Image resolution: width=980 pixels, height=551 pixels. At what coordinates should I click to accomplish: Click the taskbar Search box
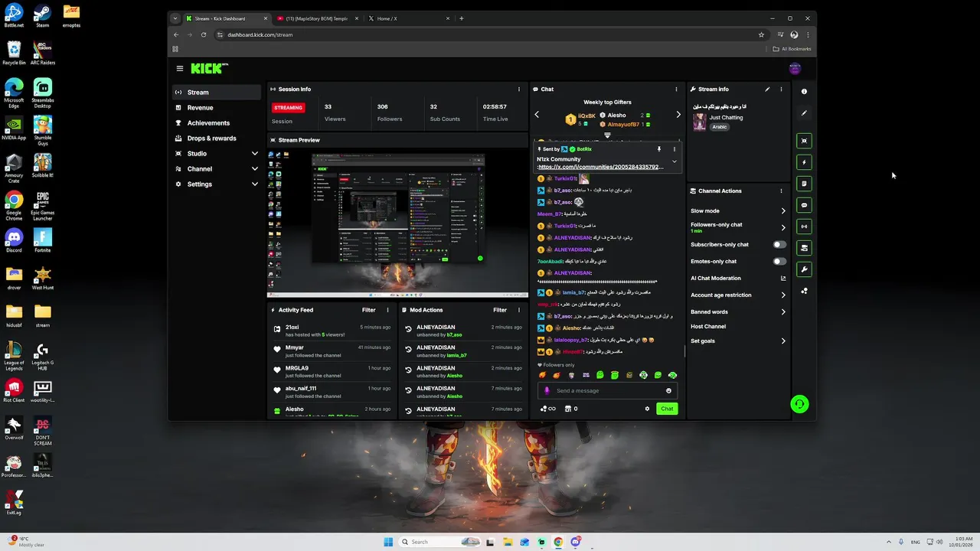pos(440,542)
